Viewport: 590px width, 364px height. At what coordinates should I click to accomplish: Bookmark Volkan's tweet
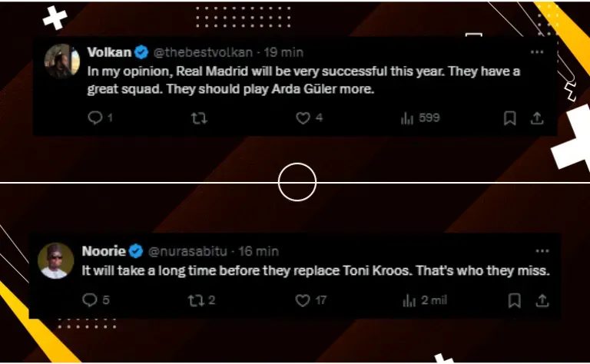point(509,118)
